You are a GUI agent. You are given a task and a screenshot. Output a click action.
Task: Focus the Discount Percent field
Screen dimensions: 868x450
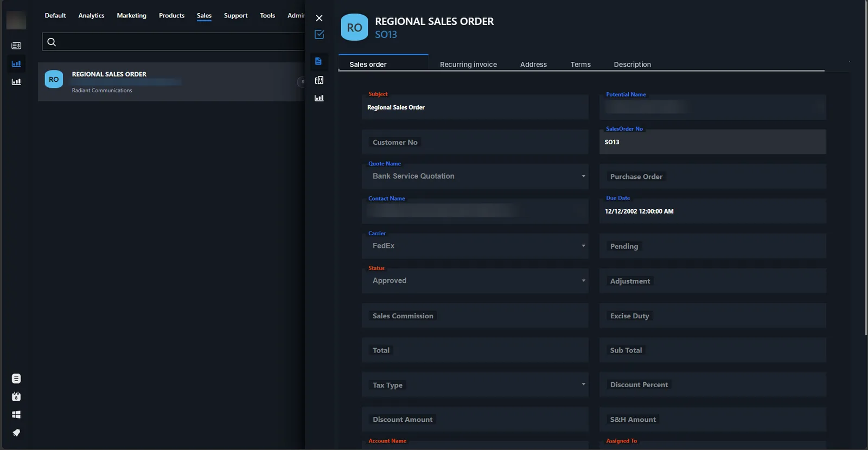click(x=713, y=385)
